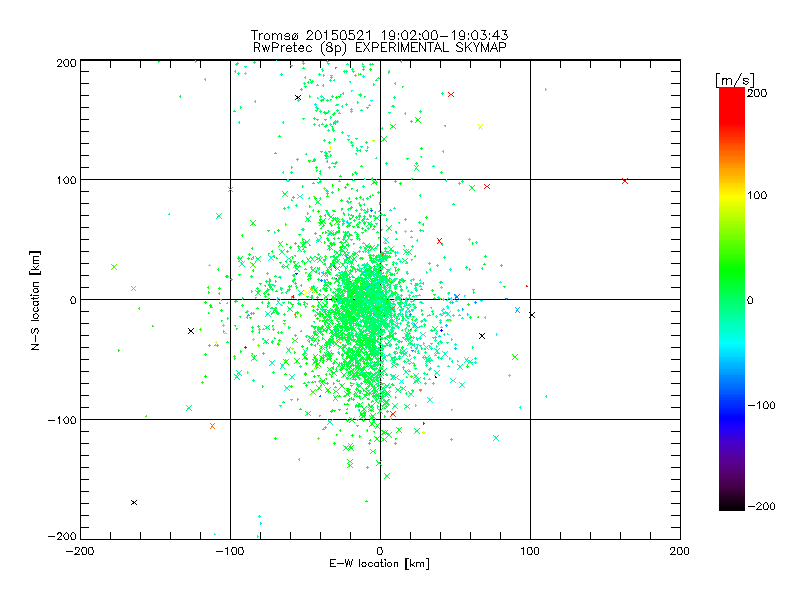800x600 pixels.
Task: Click the colorbar tick label "200"
Action: click(757, 93)
